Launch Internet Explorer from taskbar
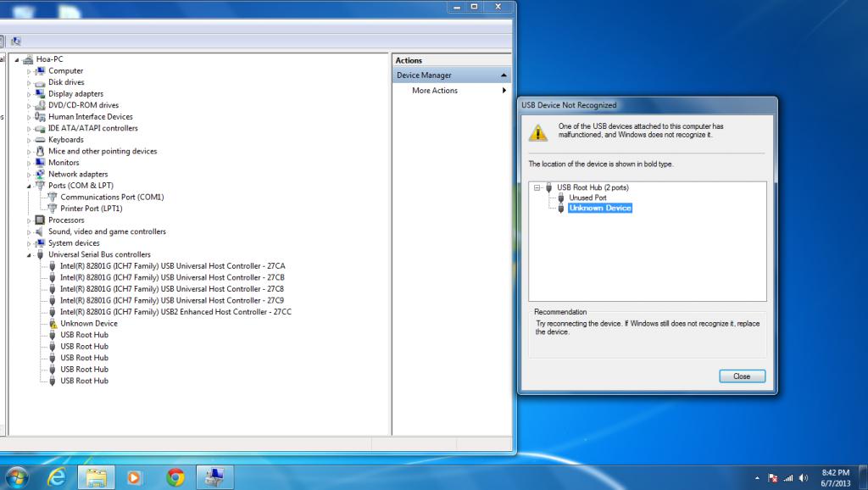 pos(57,477)
